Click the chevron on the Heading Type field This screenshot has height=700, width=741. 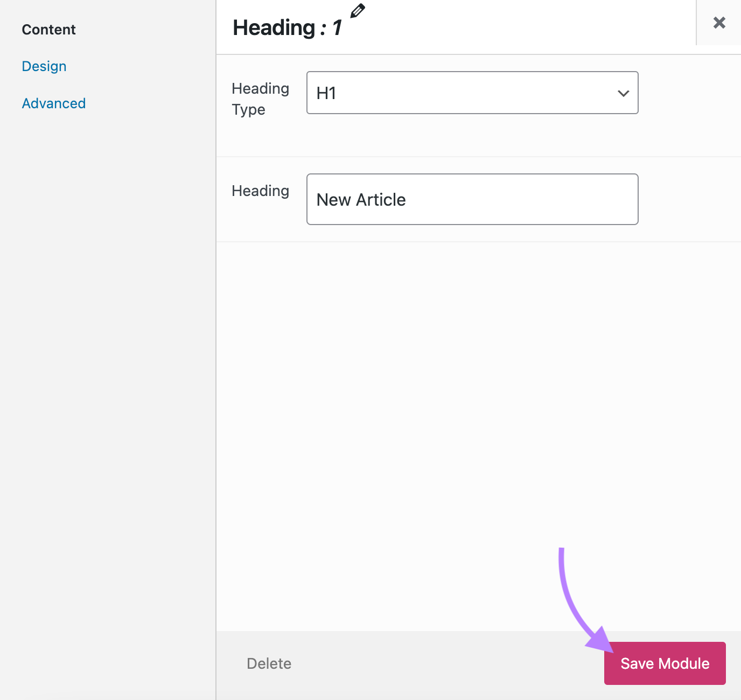click(x=623, y=93)
